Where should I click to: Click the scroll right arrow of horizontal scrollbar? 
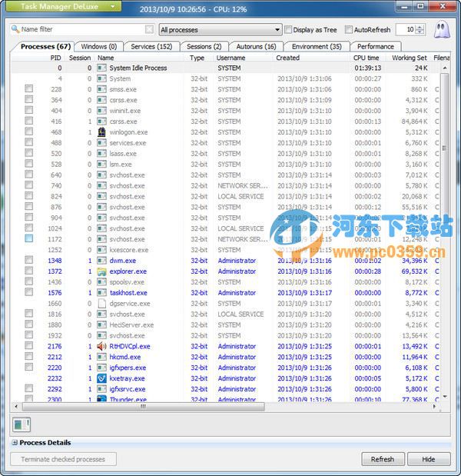(434, 407)
